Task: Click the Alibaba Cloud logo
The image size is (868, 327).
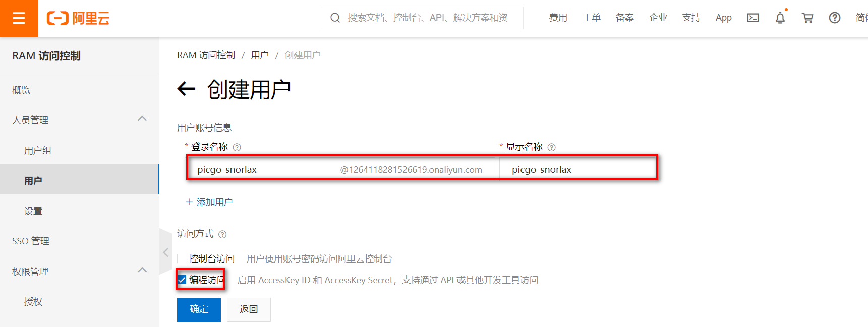Action: point(78,18)
